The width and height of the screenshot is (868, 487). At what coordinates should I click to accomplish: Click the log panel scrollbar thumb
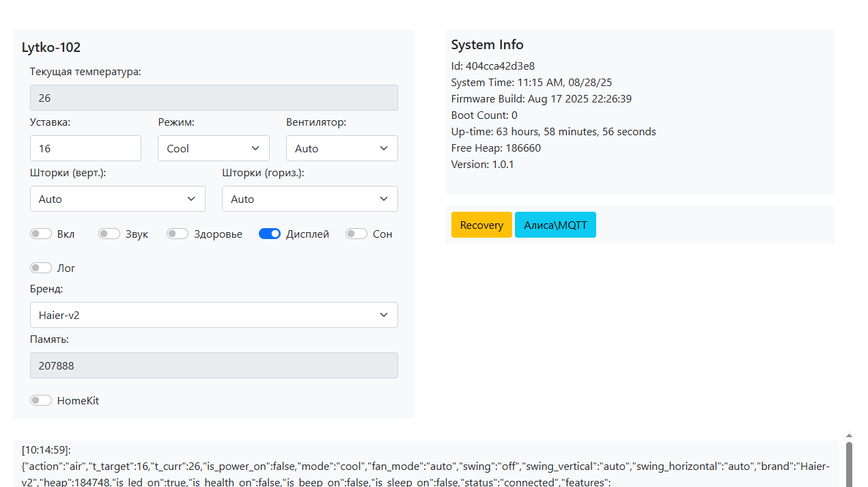(849, 464)
